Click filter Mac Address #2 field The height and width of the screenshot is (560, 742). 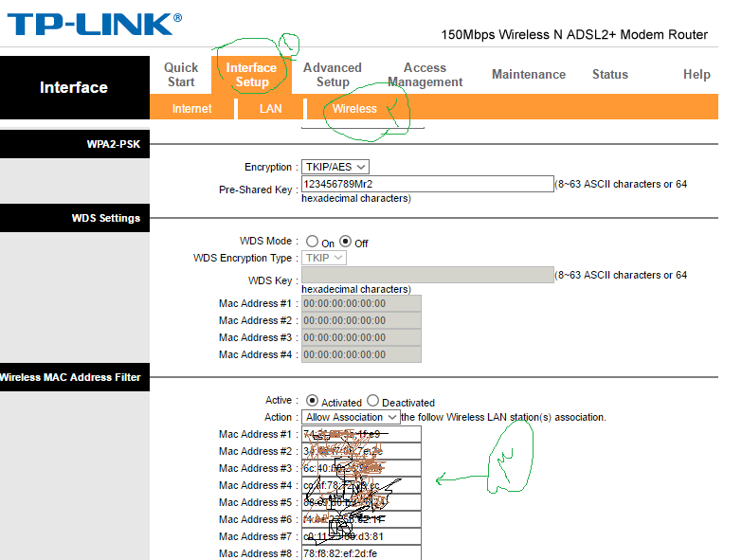(361, 451)
